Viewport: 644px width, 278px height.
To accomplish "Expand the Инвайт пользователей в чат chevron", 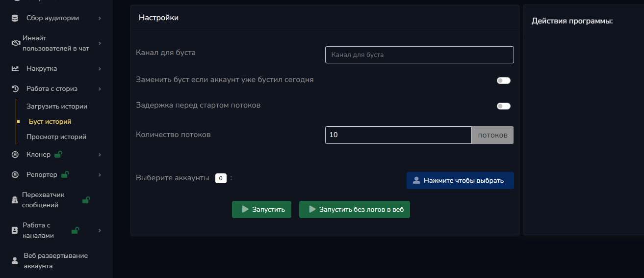I will tap(100, 43).
